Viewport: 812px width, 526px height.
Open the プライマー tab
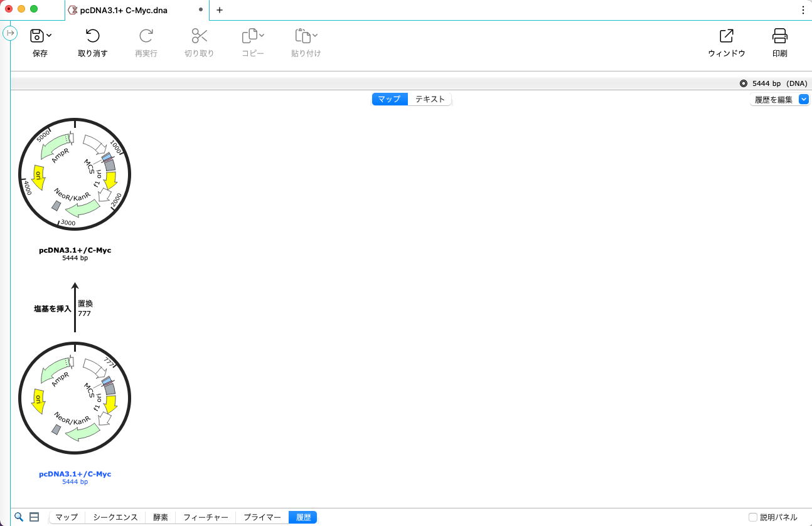pyautogui.click(x=262, y=517)
